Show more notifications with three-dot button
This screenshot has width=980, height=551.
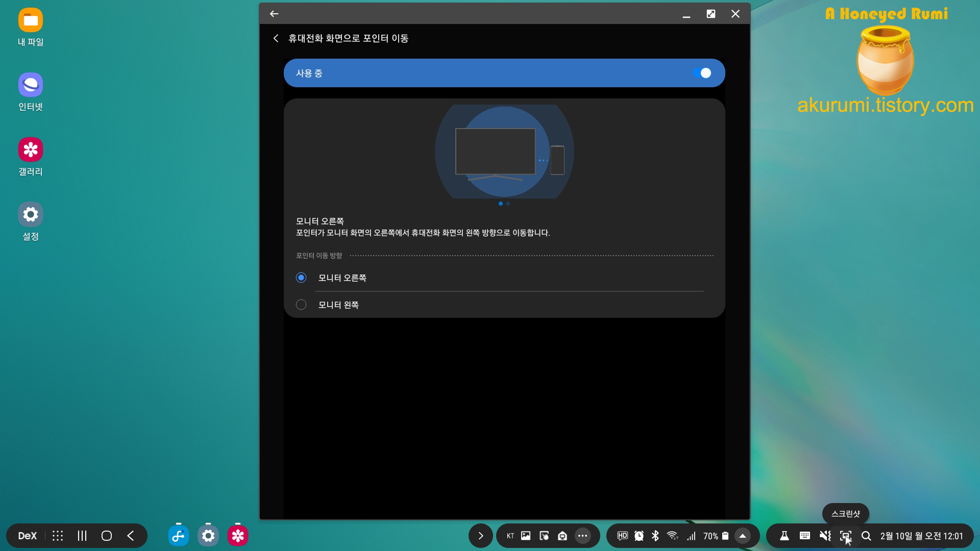[582, 536]
